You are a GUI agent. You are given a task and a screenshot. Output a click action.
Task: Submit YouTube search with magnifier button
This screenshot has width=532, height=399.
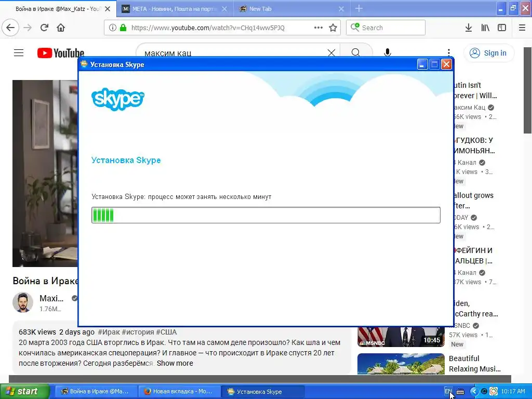[x=356, y=52]
